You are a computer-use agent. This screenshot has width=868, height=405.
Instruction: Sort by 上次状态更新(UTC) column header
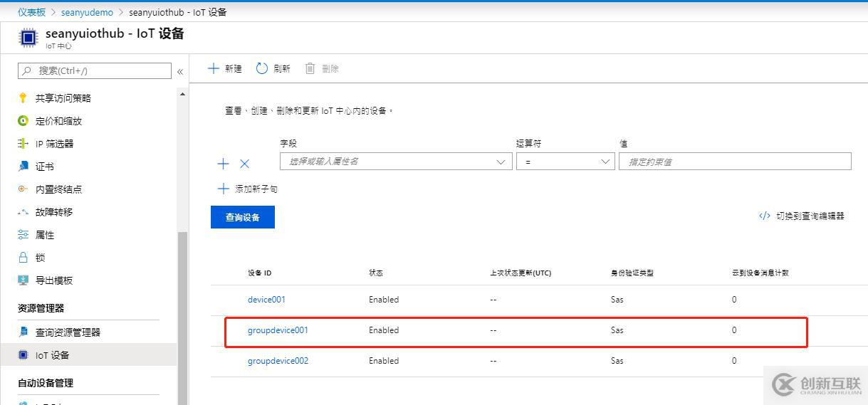[x=521, y=273]
